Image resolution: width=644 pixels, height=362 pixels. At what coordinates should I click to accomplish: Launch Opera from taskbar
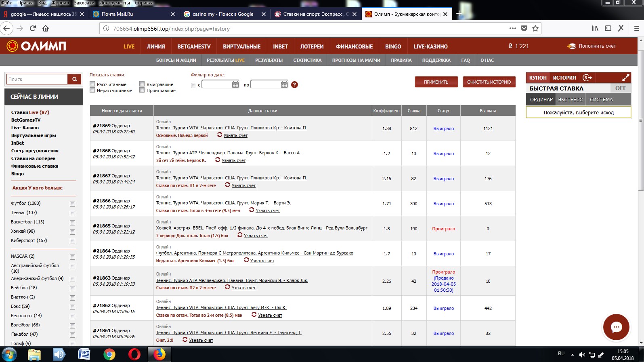[134, 354]
